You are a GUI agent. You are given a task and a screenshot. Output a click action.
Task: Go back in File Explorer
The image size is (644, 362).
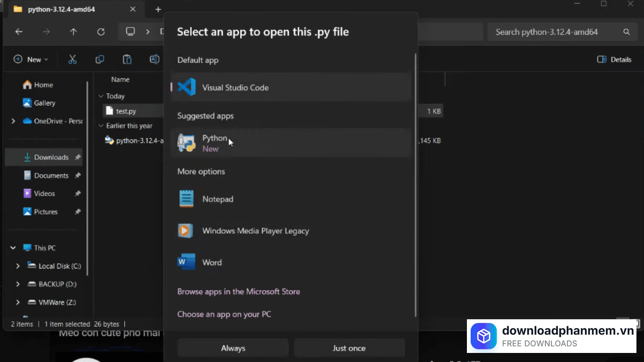19,32
